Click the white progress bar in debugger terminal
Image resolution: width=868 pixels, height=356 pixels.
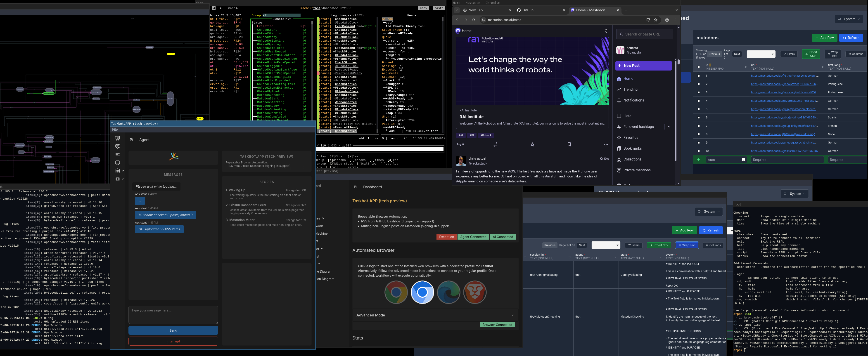(380, 149)
